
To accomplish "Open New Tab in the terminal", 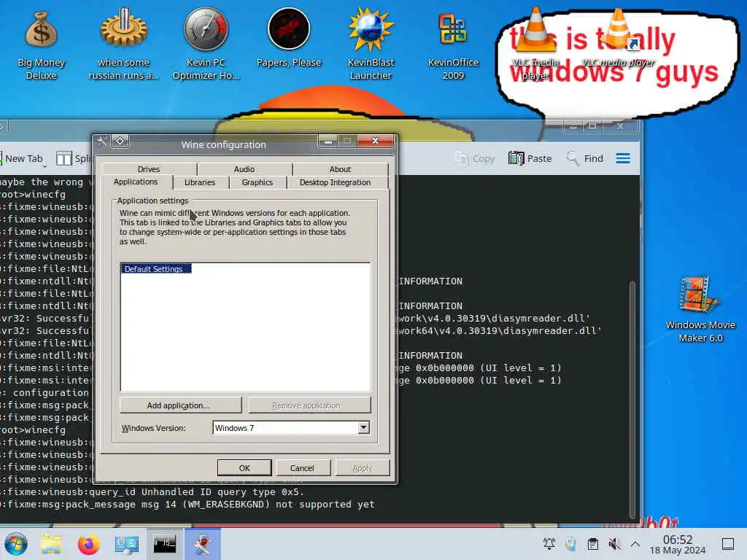I will (23, 158).
